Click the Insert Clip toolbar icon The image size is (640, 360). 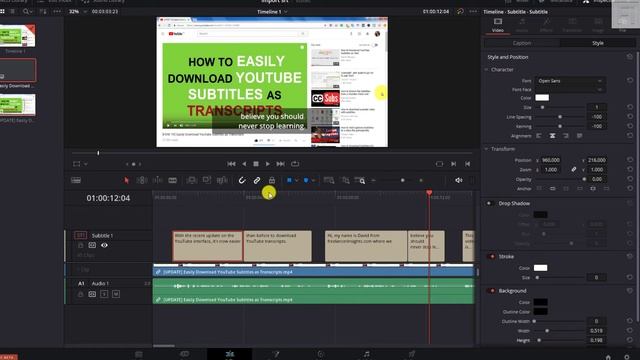[x=191, y=180]
